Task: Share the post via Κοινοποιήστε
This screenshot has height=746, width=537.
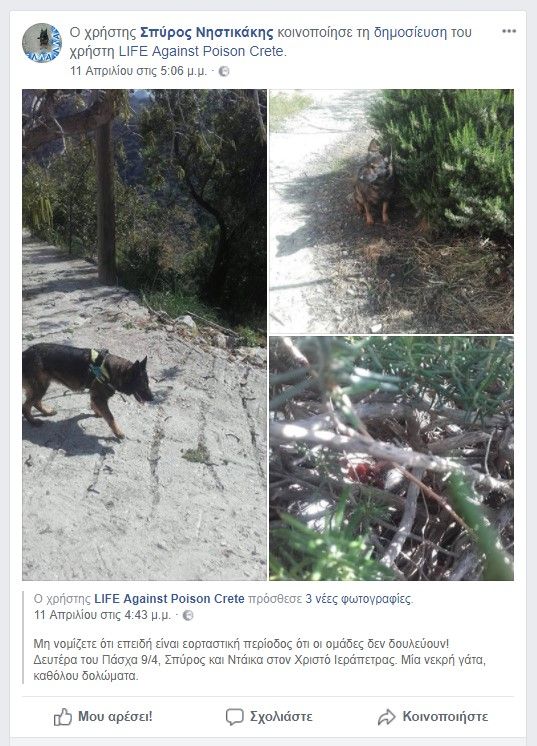Action: coord(433,717)
